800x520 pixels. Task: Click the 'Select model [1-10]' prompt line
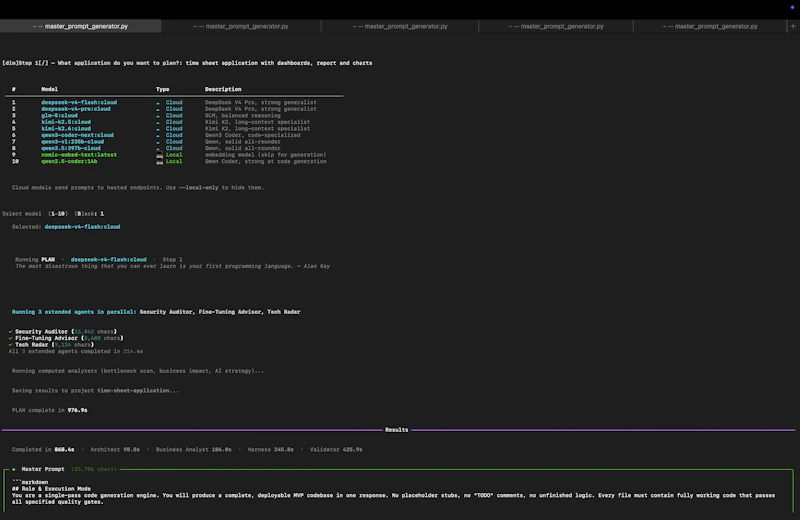point(53,214)
